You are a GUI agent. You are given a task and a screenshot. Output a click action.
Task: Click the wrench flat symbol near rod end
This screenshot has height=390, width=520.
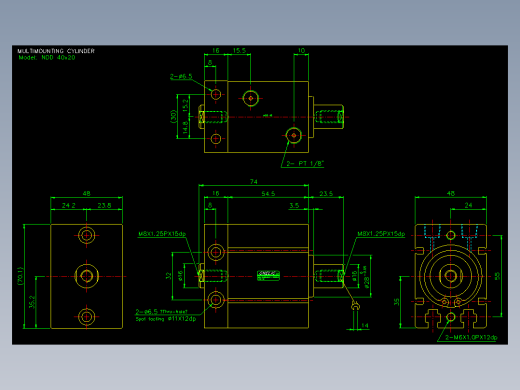(x=356, y=305)
